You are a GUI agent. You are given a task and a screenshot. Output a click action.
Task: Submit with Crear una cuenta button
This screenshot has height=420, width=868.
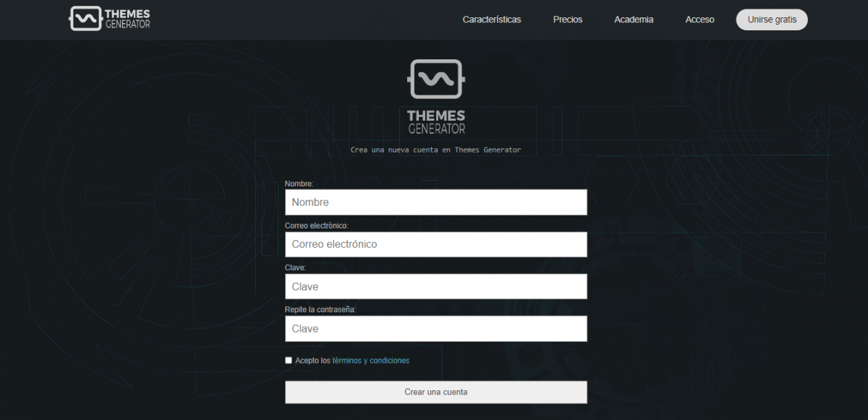point(435,392)
